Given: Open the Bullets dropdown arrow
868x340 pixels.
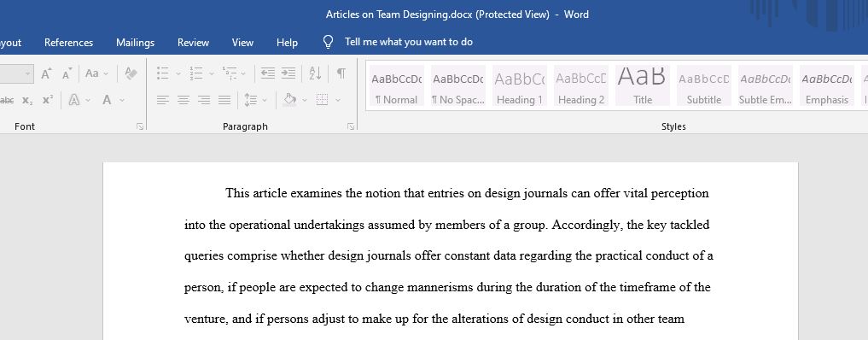Looking at the screenshot, I should pyautogui.click(x=178, y=73).
